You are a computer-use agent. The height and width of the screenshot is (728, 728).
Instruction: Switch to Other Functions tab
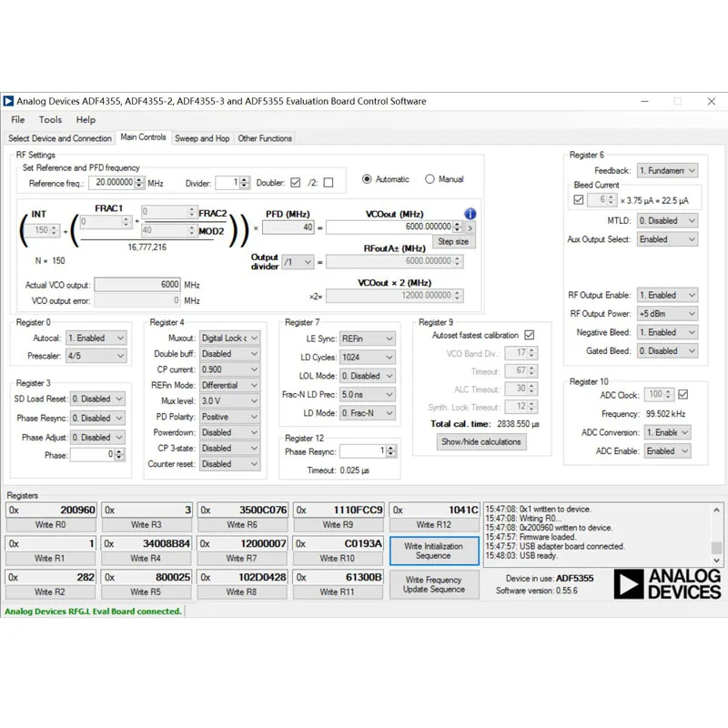pos(265,138)
